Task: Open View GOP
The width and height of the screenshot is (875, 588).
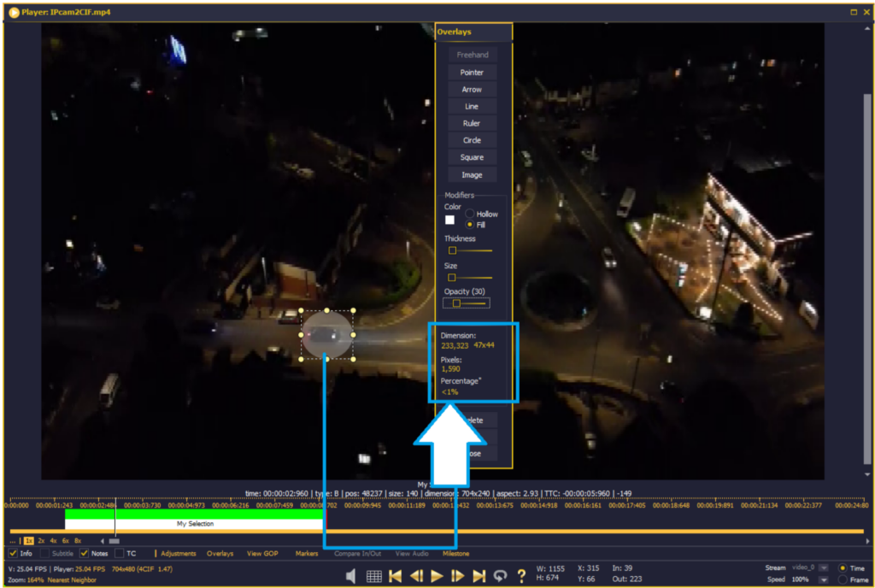Action: coord(262,554)
